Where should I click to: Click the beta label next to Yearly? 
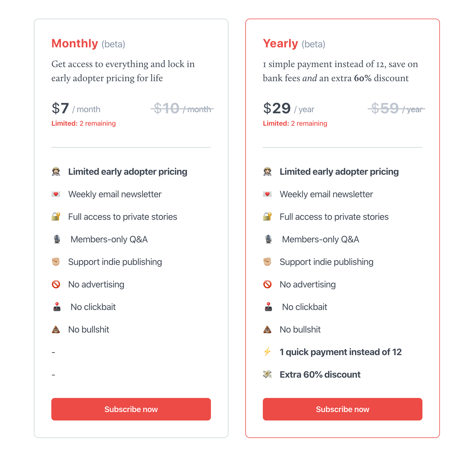point(313,44)
